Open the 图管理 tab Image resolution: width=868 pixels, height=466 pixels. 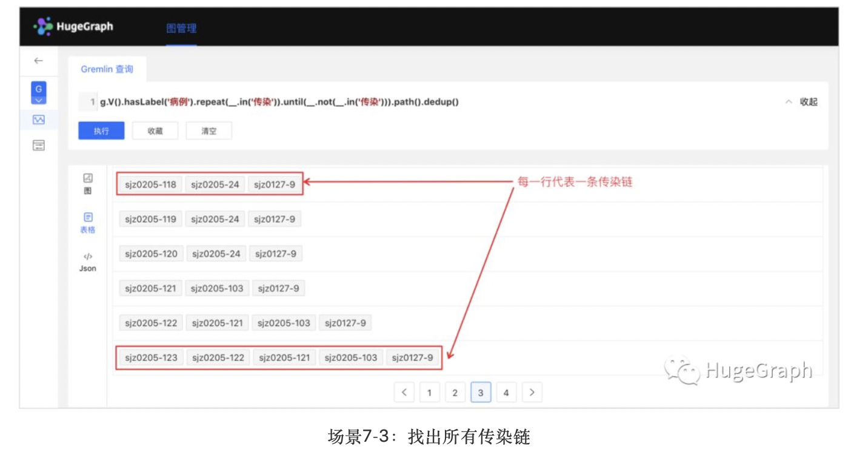coord(181,28)
